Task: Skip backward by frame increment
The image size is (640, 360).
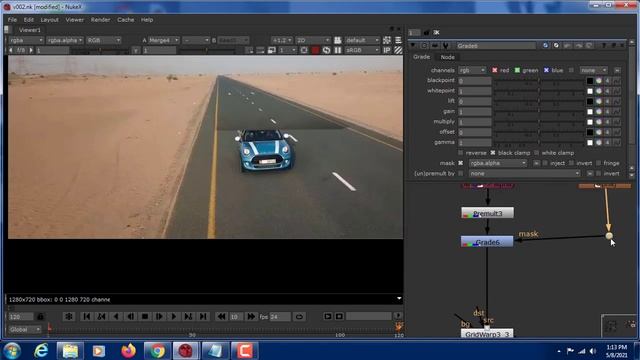Action: (221, 316)
